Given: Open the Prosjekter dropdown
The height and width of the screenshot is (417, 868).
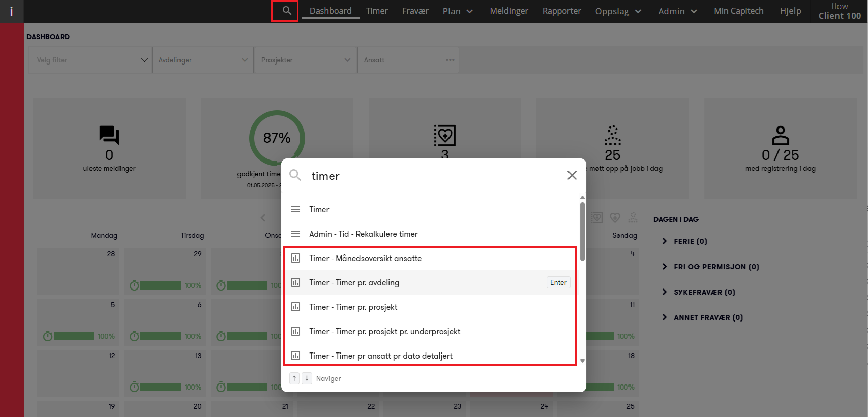Looking at the screenshot, I should tap(306, 60).
